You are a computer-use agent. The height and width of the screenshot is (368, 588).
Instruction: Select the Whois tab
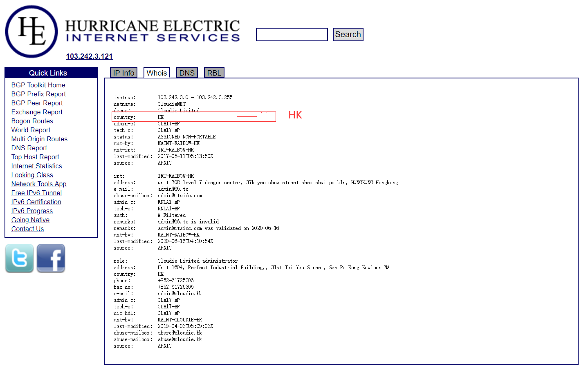tap(157, 73)
